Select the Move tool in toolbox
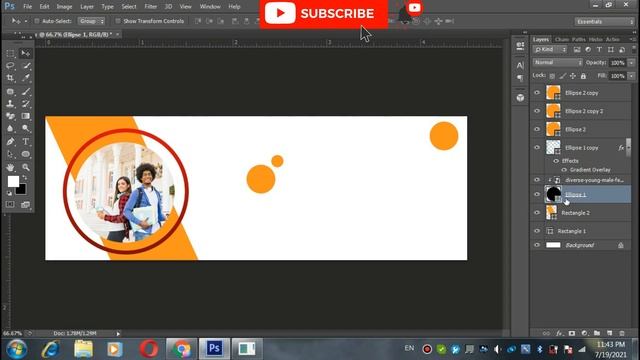Screen dimensions: 640x360 (x=26, y=53)
